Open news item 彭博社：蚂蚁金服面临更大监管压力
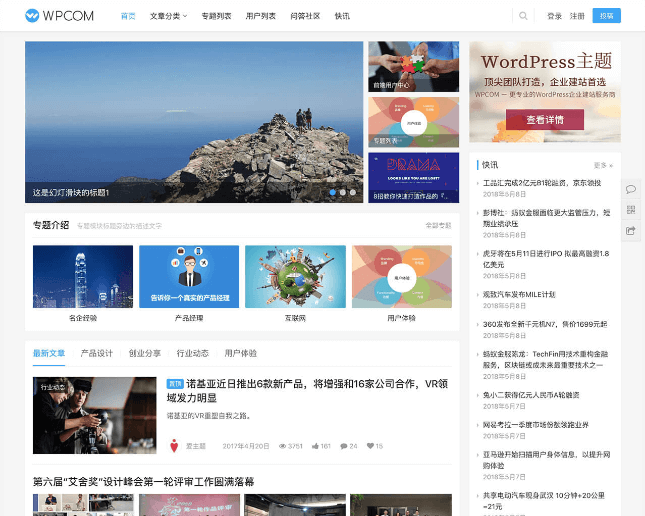645x516 pixels. [x=547, y=218]
